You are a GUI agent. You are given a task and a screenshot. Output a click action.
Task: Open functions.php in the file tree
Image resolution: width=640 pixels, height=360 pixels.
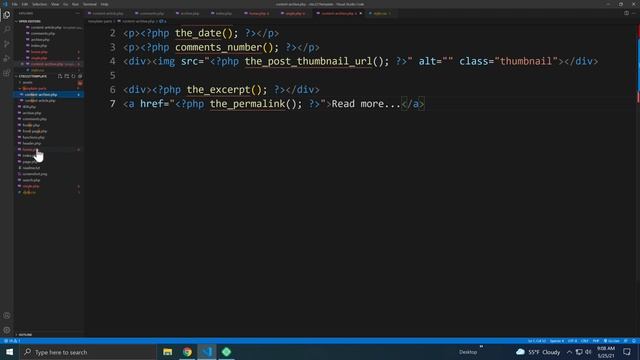[33, 138]
